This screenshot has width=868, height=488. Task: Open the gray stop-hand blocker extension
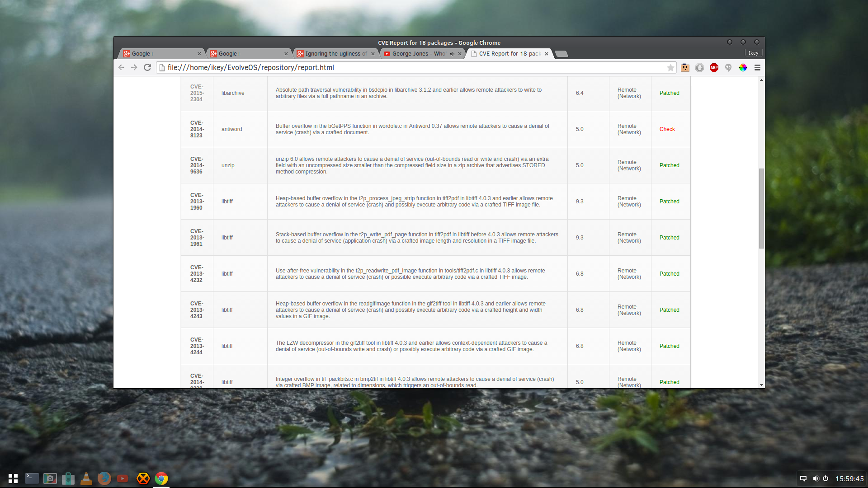point(699,68)
